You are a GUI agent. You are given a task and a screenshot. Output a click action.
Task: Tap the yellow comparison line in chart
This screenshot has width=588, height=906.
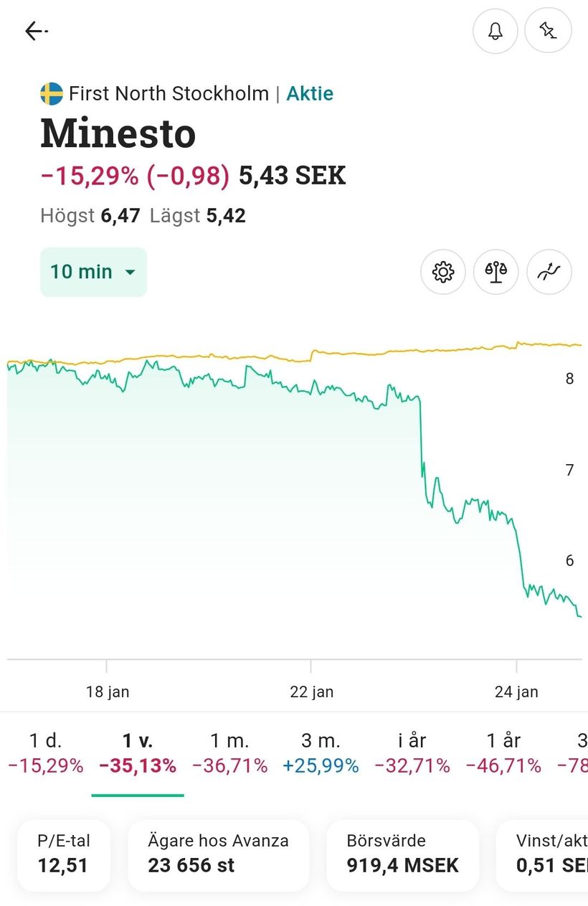[430, 350]
